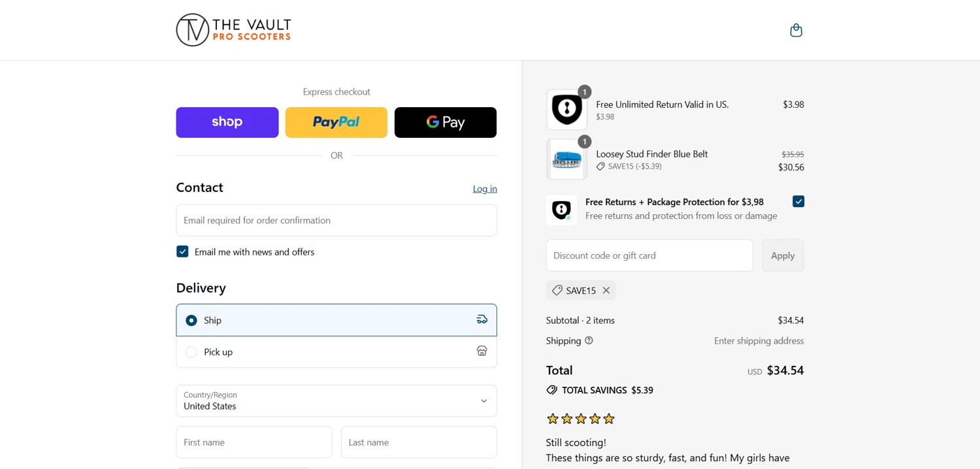
Task: Focus the Discount code or gift card field
Action: [649, 255]
